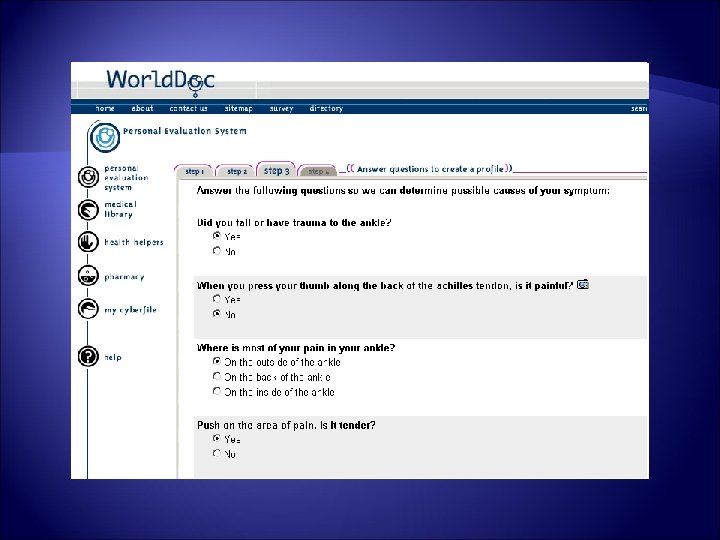Open the sitemap nav item
This screenshot has width=720, height=540.
(239, 108)
